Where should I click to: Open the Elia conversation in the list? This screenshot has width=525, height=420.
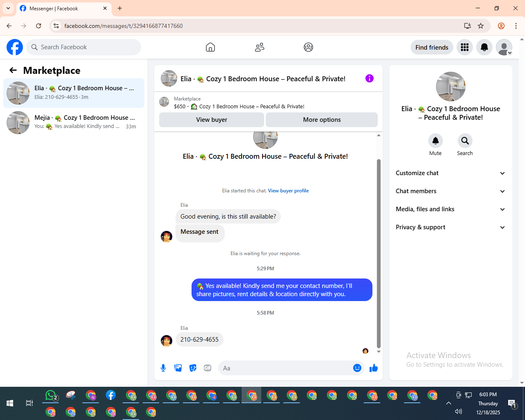click(x=74, y=93)
